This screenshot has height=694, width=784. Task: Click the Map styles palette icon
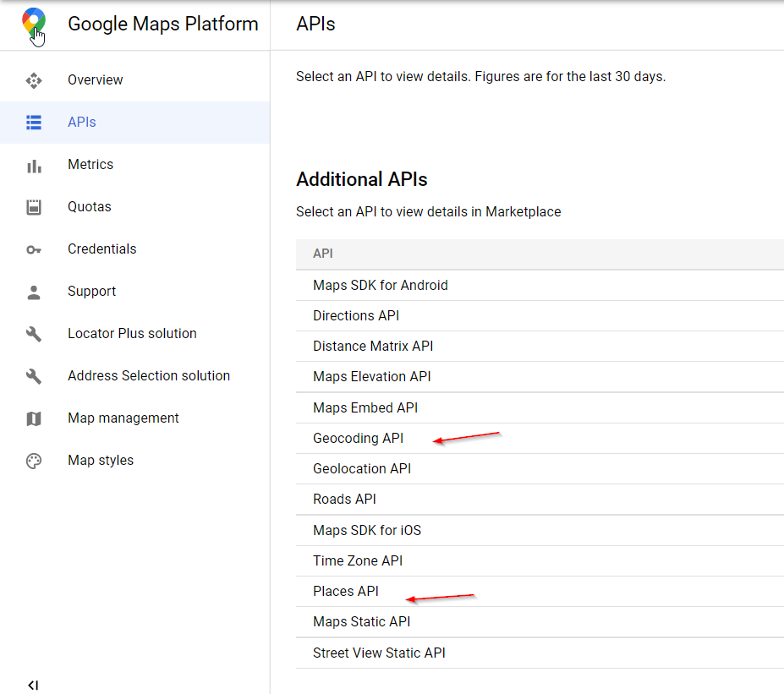click(x=34, y=461)
